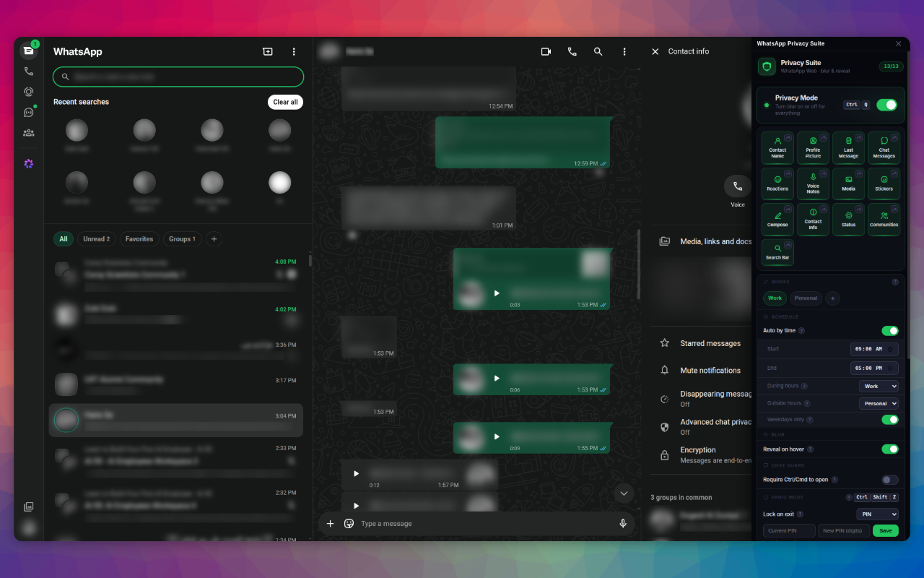Toggle the Reactions blur tile
924x578 pixels.
click(777, 184)
